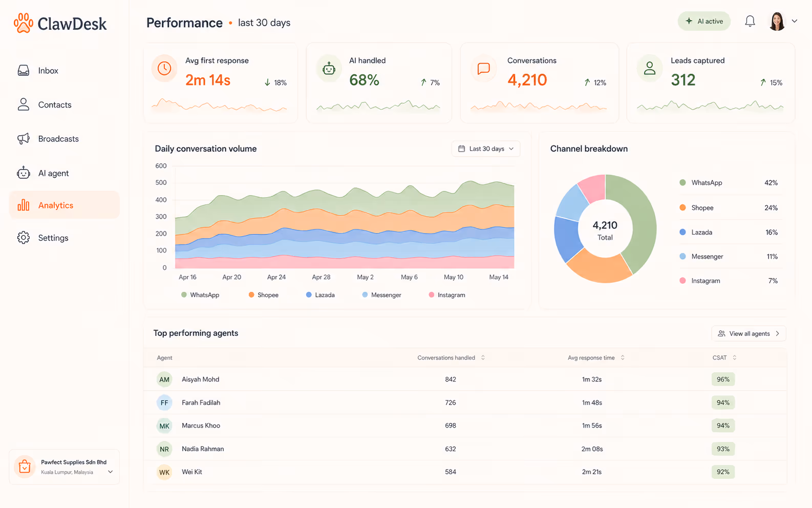The height and width of the screenshot is (508, 812).
Task: Click the clock icon on Avg first response
Action: [164, 68]
